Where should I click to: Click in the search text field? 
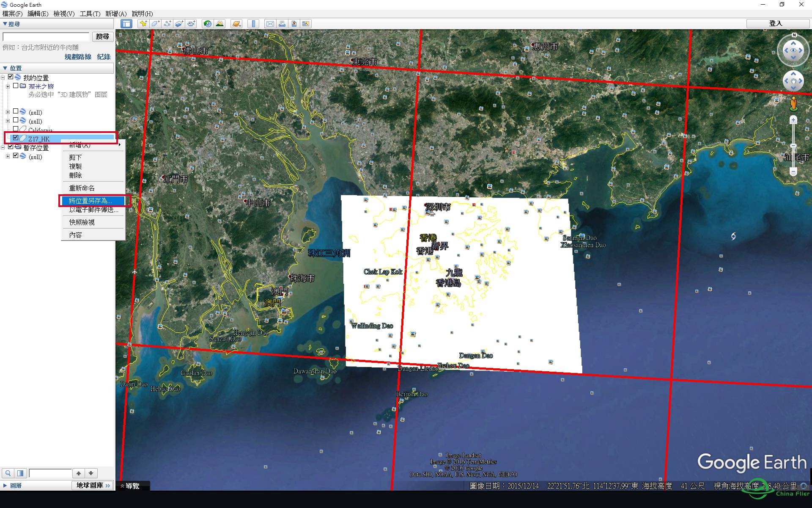(46, 36)
